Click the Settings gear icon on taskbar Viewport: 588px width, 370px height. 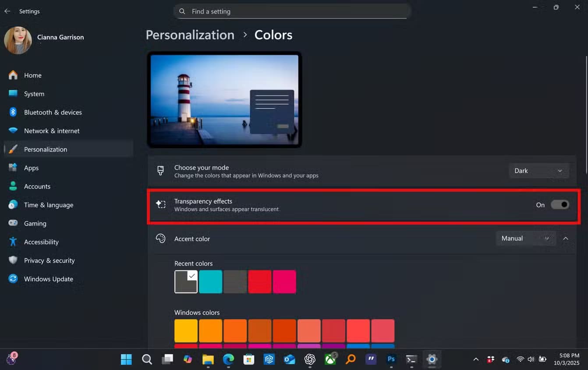(x=432, y=359)
